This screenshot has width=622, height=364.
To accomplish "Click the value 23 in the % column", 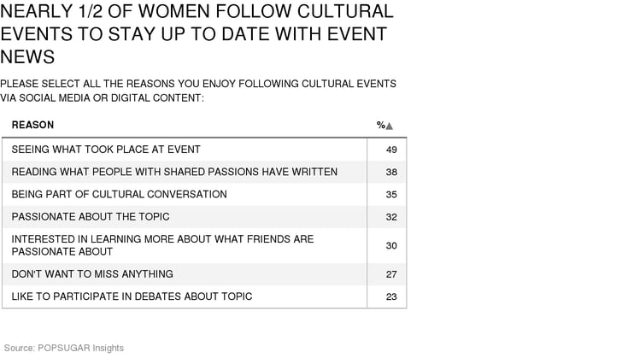I will 391,296.
